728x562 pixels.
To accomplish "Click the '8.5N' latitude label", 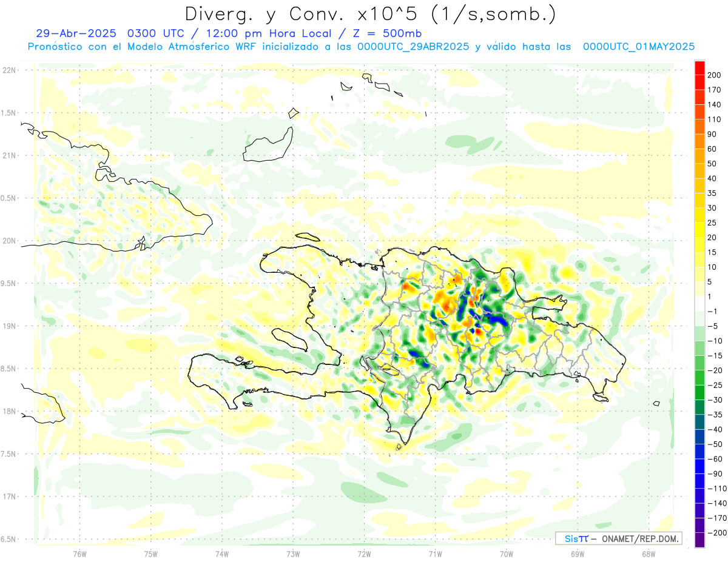I will point(8,369).
